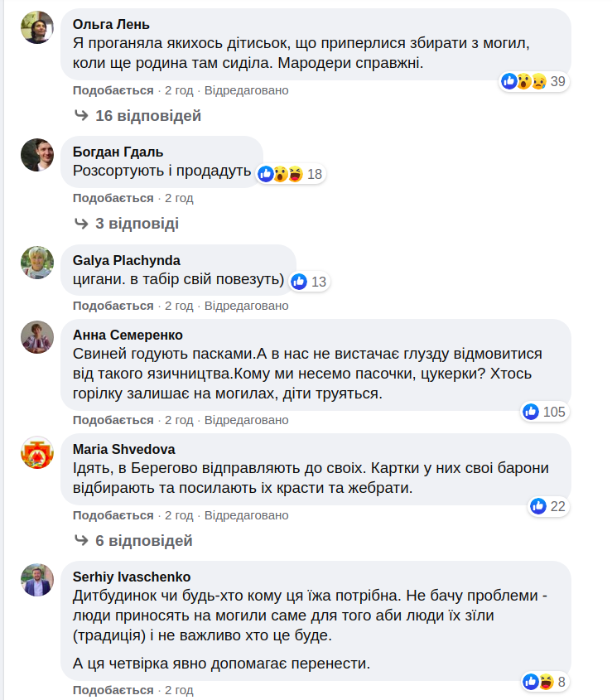Expand 3 відповіді under Богдан Гдаль
The image size is (612, 700).
(136, 224)
